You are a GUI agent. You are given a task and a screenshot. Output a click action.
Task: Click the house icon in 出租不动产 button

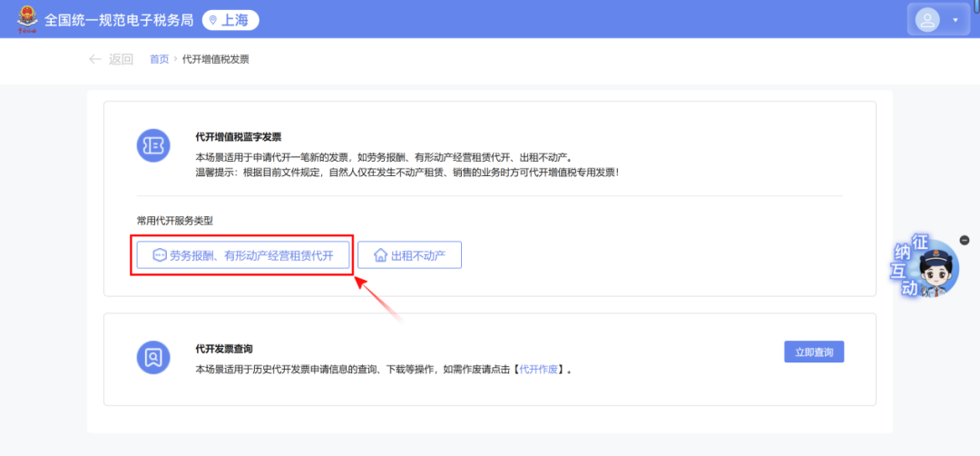[x=380, y=255]
